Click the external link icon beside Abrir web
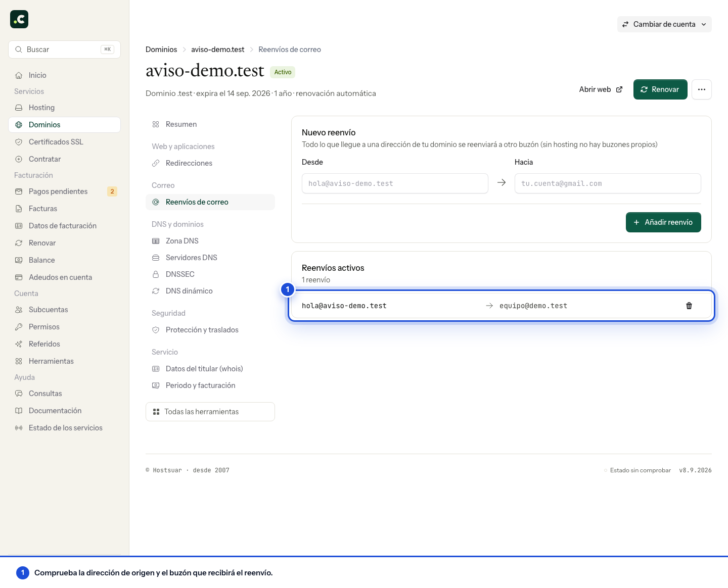The image size is (728, 588). tap(619, 89)
